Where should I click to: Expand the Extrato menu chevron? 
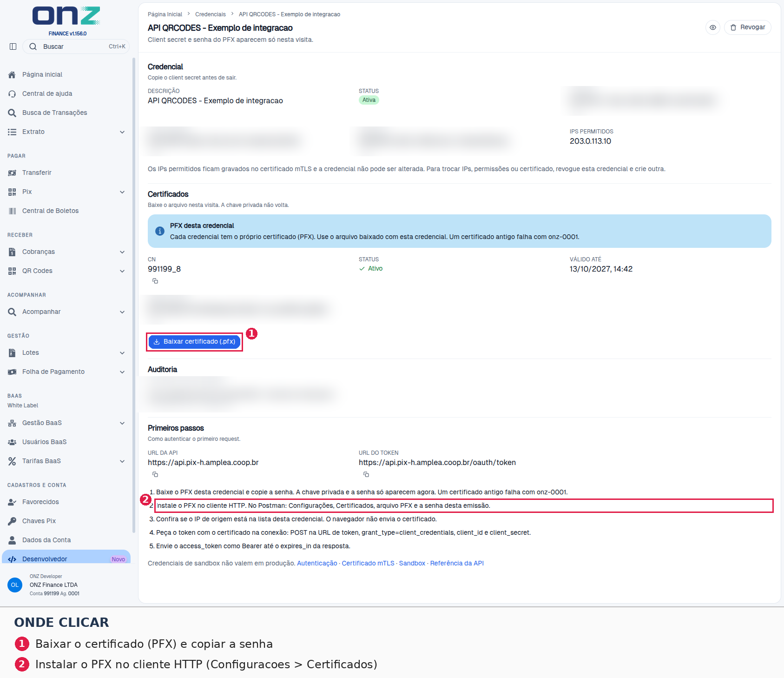(122, 132)
